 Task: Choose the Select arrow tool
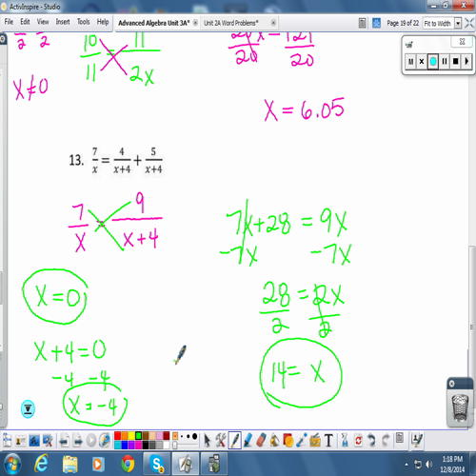[x=208, y=441]
